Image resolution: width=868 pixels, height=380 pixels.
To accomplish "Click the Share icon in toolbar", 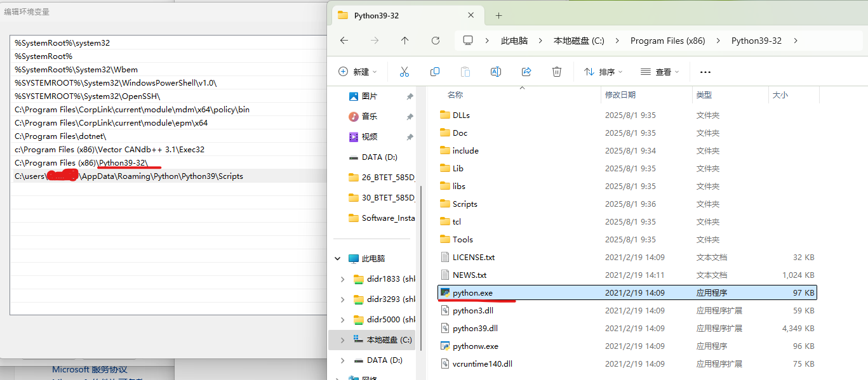I will (x=526, y=72).
